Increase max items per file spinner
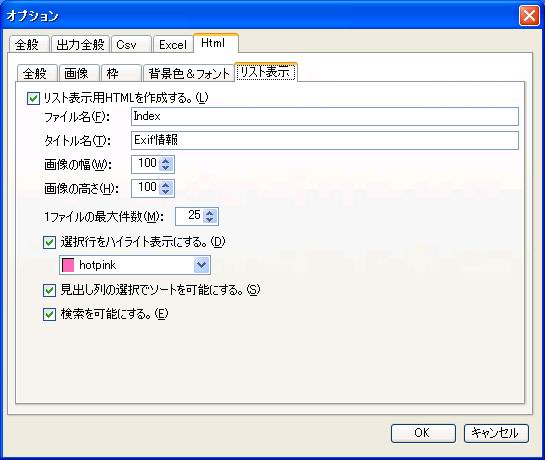Image resolution: width=545 pixels, height=460 pixels. (210, 213)
